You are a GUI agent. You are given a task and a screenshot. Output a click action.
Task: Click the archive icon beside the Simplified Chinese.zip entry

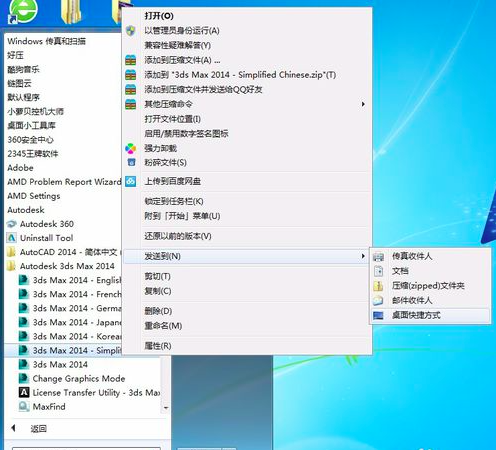coord(130,75)
